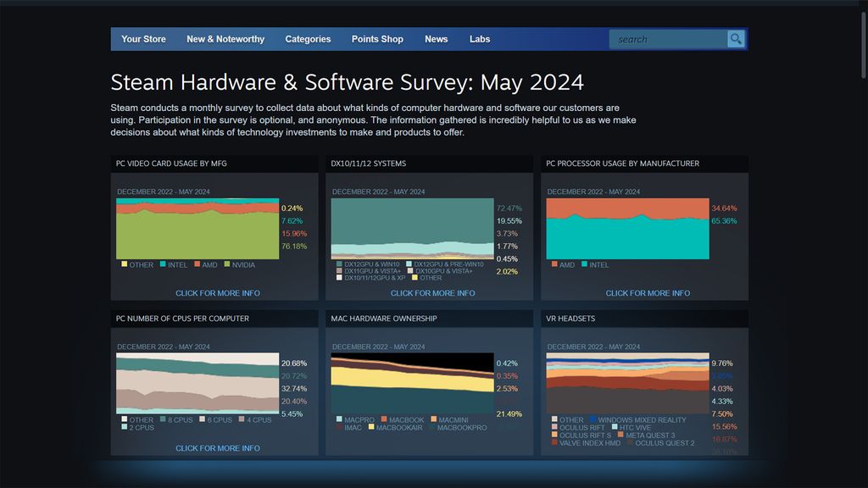Click the OCULUS QUEST 2 color swatch
This screenshot has width=868, height=488.
pyautogui.click(x=630, y=442)
